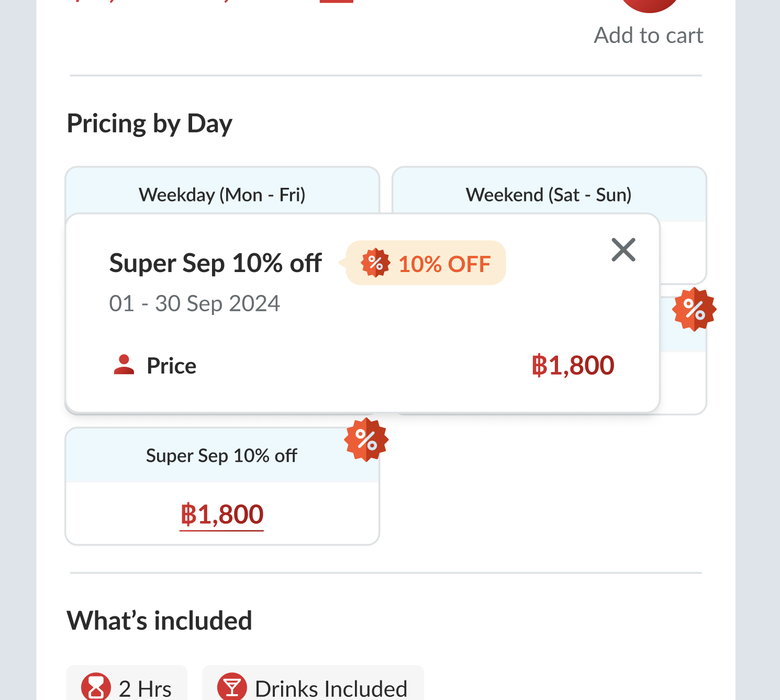Click the Add to cart label
Screen dimensions: 780x700
(648, 36)
